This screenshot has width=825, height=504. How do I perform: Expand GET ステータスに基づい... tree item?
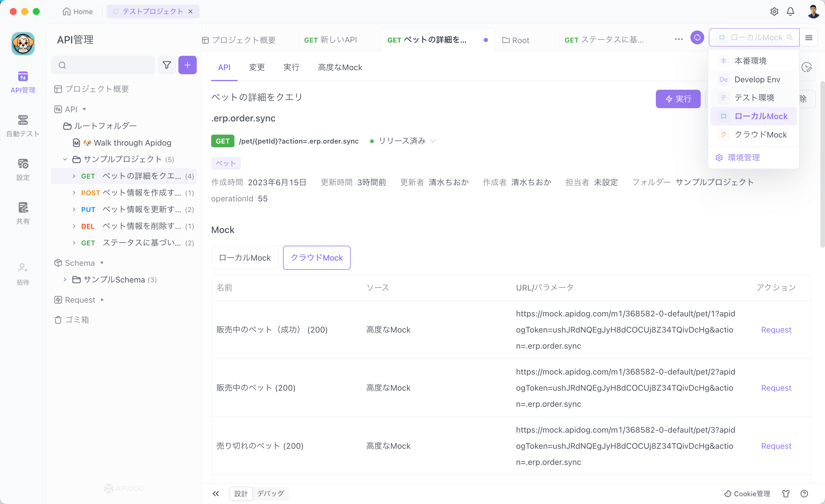(x=74, y=243)
